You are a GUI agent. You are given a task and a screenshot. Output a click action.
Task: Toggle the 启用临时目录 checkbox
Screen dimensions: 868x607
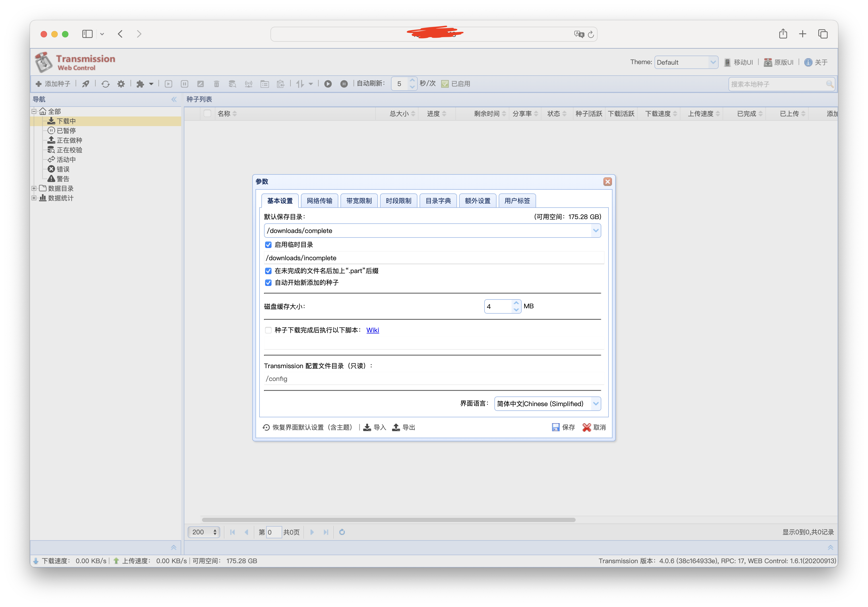pyautogui.click(x=268, y=245)
